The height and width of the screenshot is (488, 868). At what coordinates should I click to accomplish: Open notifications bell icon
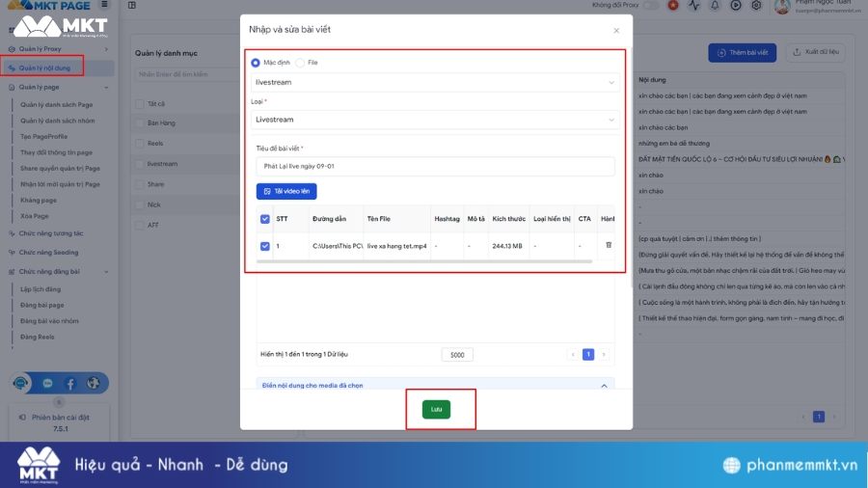pyautogui.click(x=715, y=5)
